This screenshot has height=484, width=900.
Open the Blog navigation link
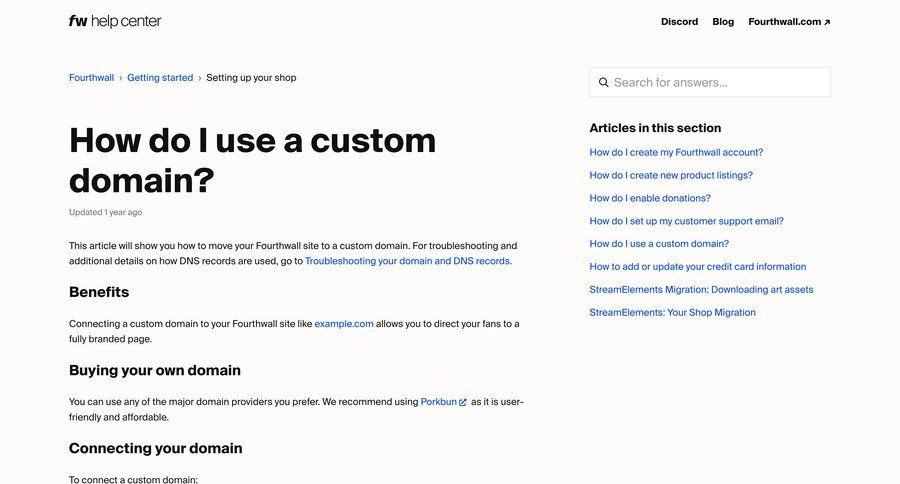pyautogui.click(x=723, y=22)
